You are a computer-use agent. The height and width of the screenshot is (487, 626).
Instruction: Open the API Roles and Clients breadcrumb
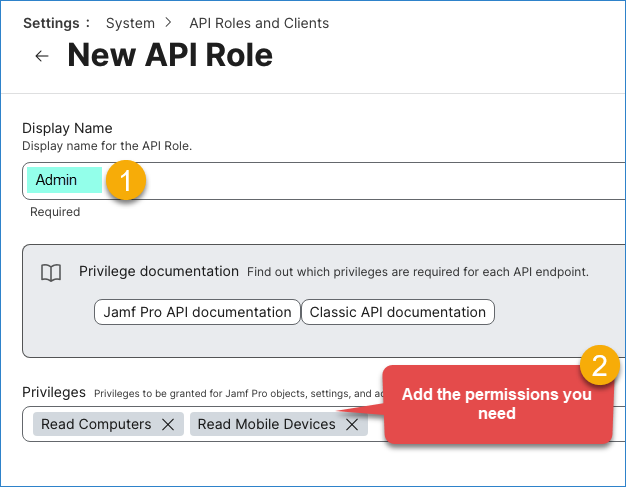click(259, 23)
